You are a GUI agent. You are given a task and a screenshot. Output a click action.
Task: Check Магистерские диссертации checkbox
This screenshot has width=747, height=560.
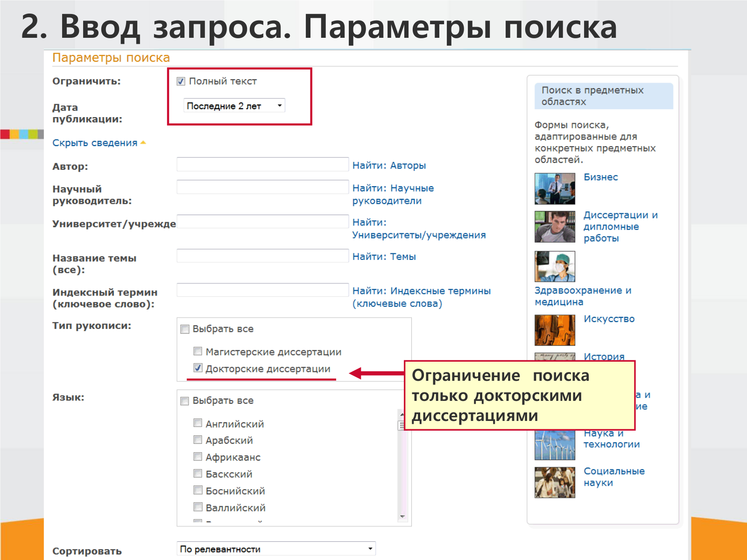pos(198,351)
